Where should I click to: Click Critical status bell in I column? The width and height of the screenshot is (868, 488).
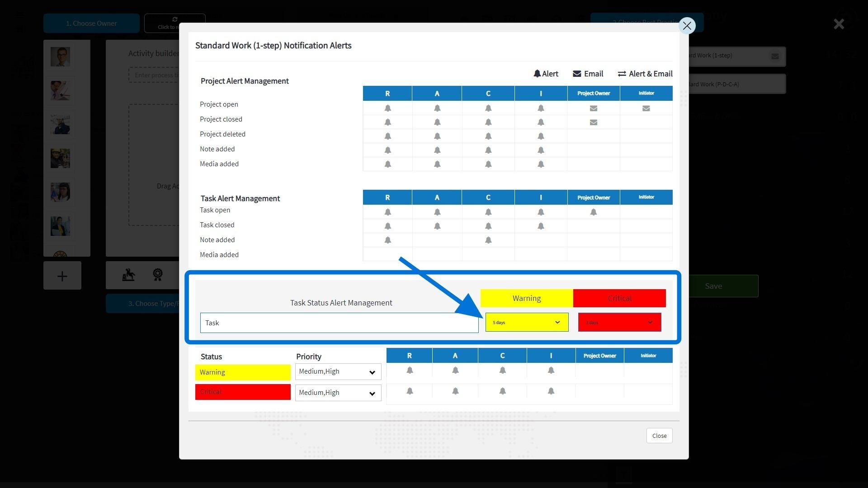pos(551,391)
